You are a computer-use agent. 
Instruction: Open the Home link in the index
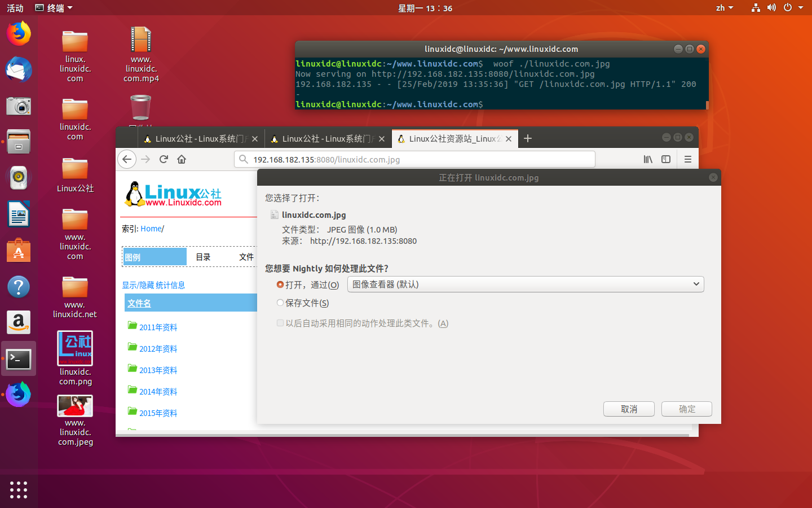(151, 228)
